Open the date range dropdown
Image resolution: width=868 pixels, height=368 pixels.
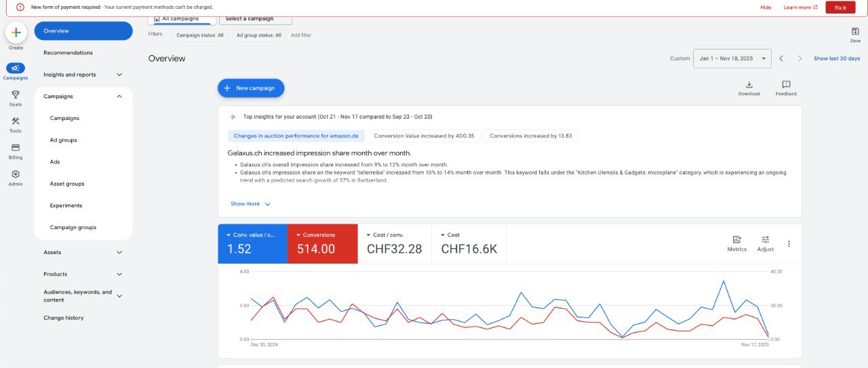pyautogui.click(x=732, y=58)
